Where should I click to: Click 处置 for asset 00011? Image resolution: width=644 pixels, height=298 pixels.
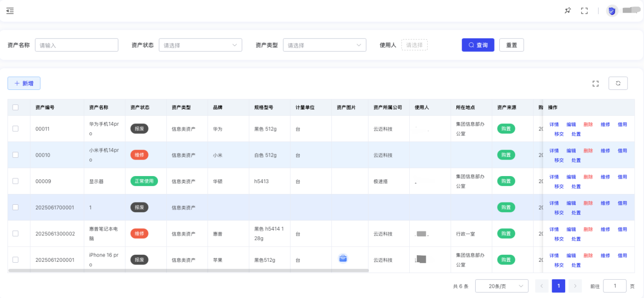576,134
